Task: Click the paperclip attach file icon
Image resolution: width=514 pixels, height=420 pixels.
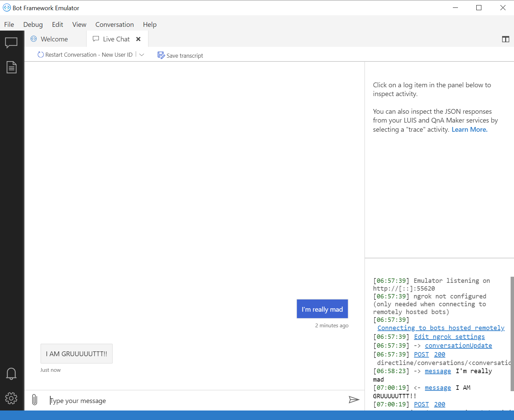Action: [x=34, y=400]
